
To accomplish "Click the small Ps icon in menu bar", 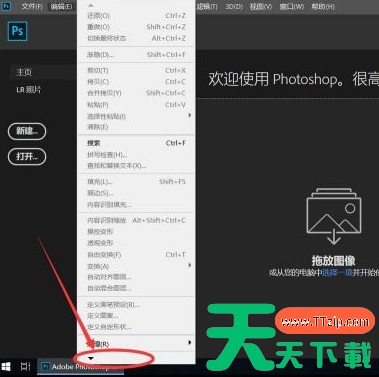I will pyautogui.click(x=6, y=6).
